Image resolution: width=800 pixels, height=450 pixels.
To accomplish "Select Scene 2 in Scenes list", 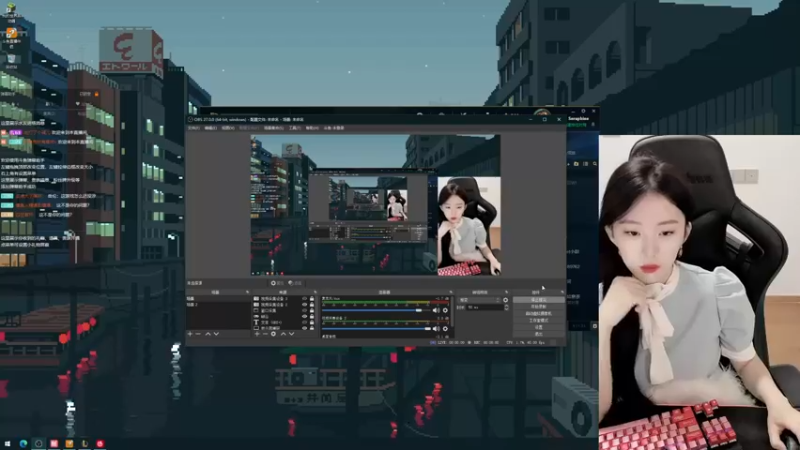I will pos(219,305).
